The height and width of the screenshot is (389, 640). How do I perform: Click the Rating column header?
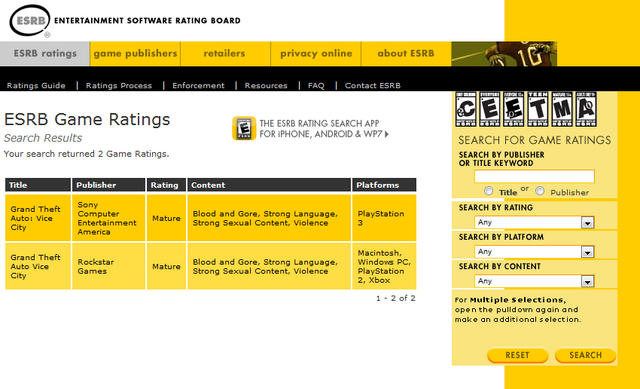click(166, 185)
